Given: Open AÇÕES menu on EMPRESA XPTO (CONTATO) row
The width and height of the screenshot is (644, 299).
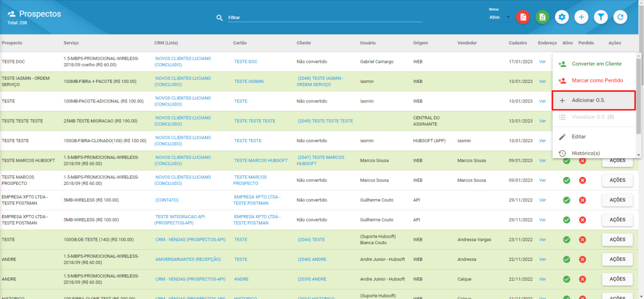Looking at the screenshot, I should 617,200.
